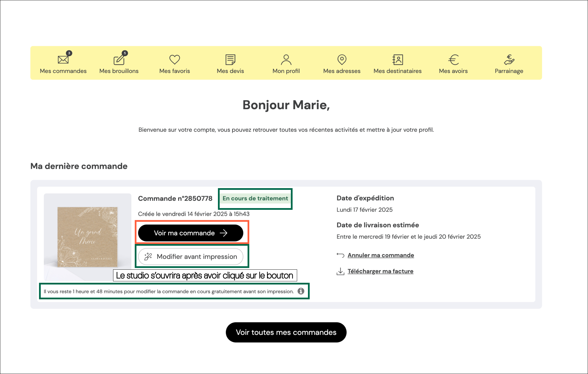This screenshot has width=588, height=374.
Task: Click the Annuler ma commande link
Action: (x=381, y=255)
